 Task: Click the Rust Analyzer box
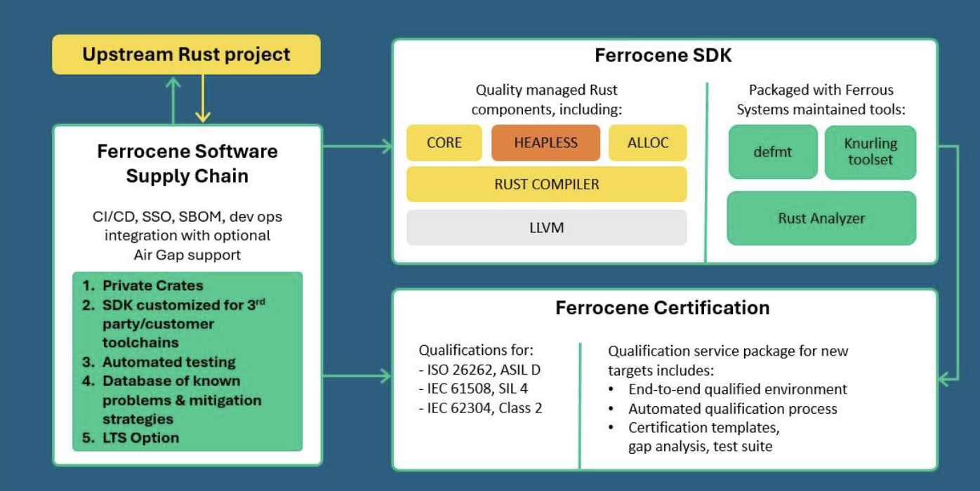coord(821,218)
